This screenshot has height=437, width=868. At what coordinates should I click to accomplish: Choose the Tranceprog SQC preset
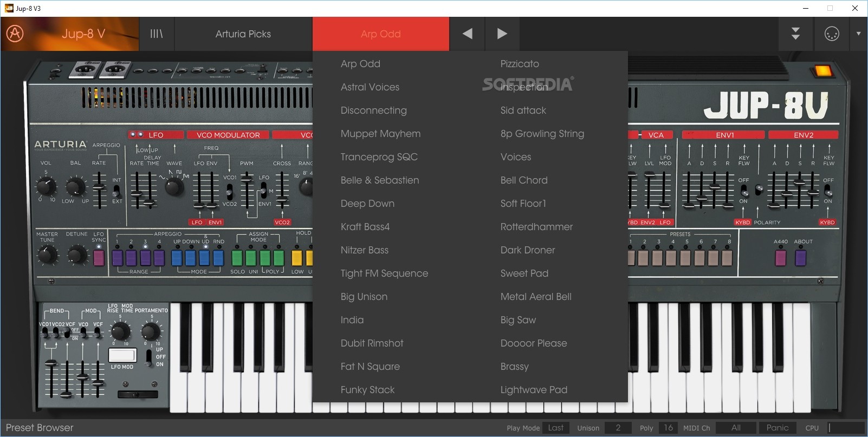(379, 156)
